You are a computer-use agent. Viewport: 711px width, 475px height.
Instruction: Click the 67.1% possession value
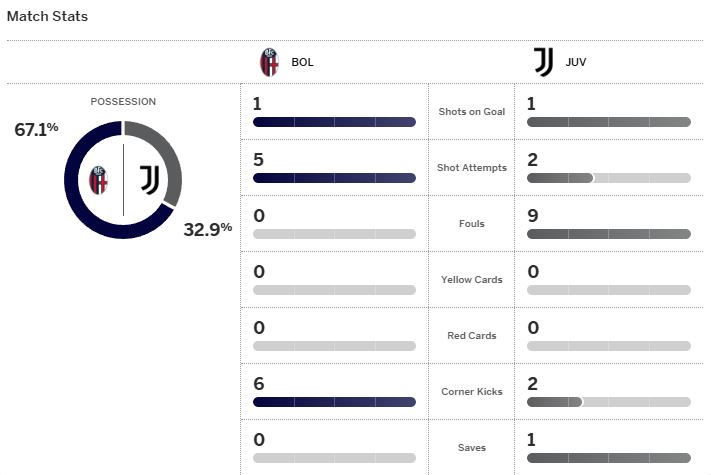(x=36, y=130)
